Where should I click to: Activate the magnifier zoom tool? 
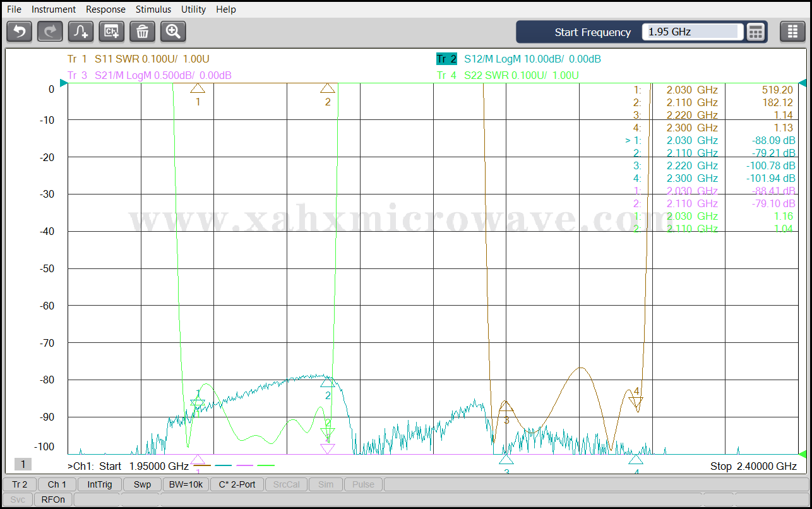click(173, 31)
